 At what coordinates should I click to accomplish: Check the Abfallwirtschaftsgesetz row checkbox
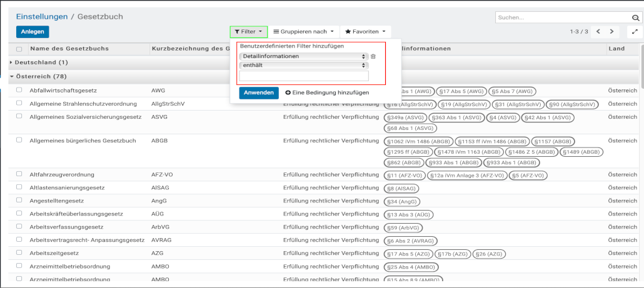[19, 90]
